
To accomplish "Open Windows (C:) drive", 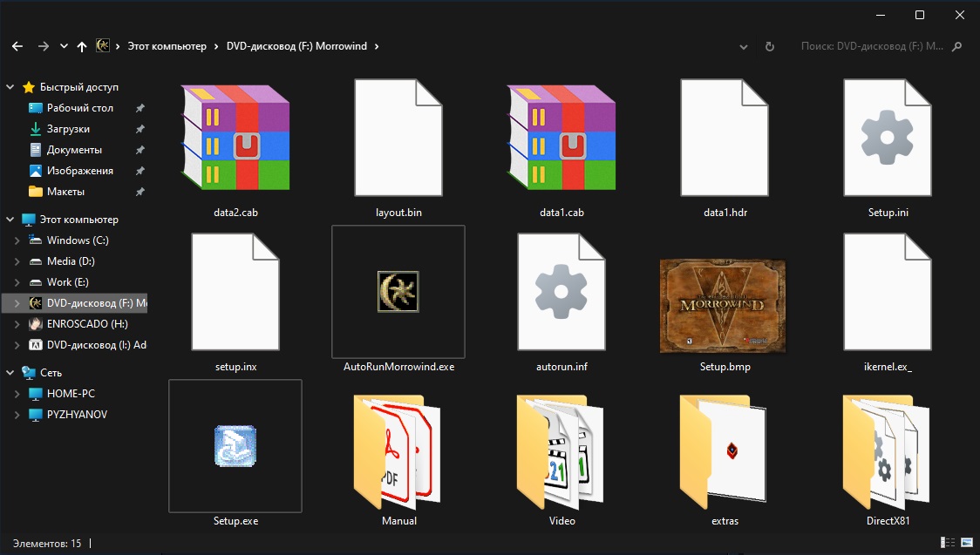I will (x=78, y=240).
